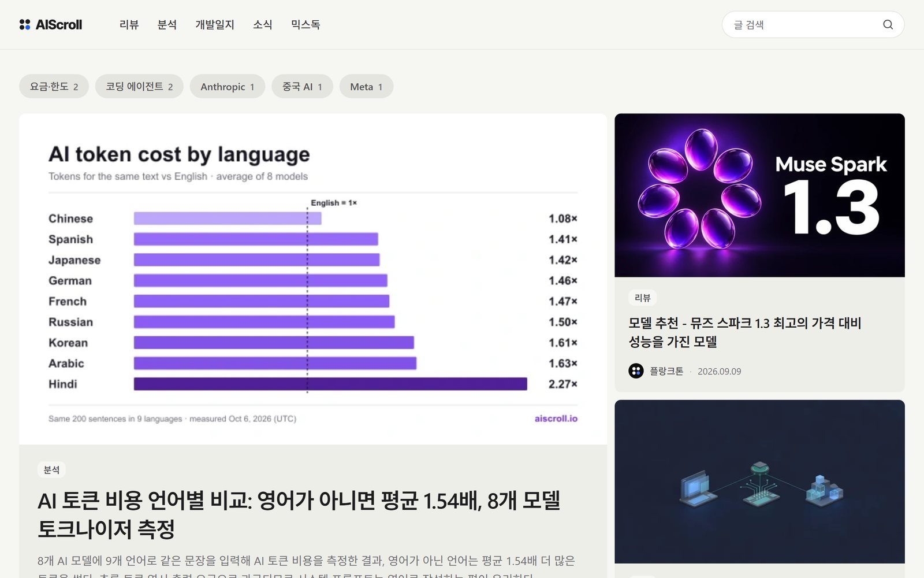
Task: Navigate to 믹스독
Action: [305, 24]
